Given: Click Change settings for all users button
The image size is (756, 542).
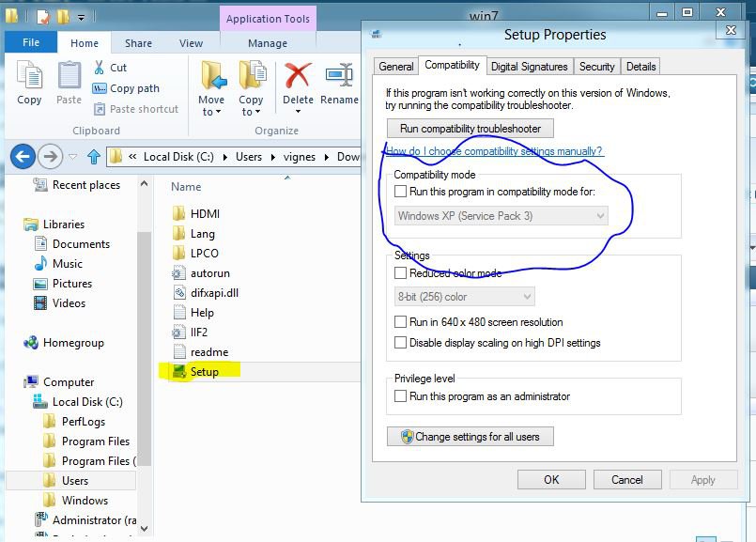Looking at the screenshot, I should tap(471, 437).
